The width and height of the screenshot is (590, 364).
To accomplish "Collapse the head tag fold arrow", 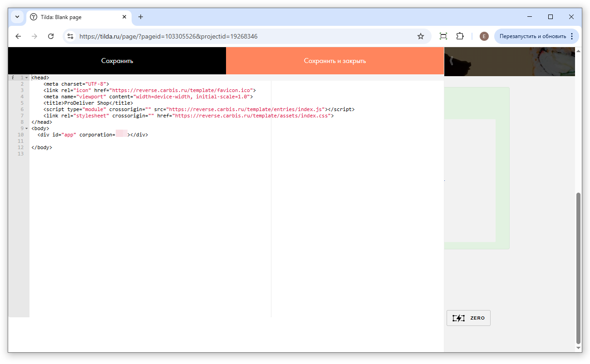I will (x=27, y=78).
